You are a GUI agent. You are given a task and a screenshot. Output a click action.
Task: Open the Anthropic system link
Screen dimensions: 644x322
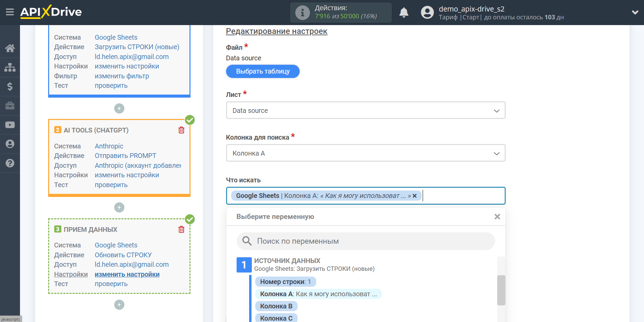109,146
